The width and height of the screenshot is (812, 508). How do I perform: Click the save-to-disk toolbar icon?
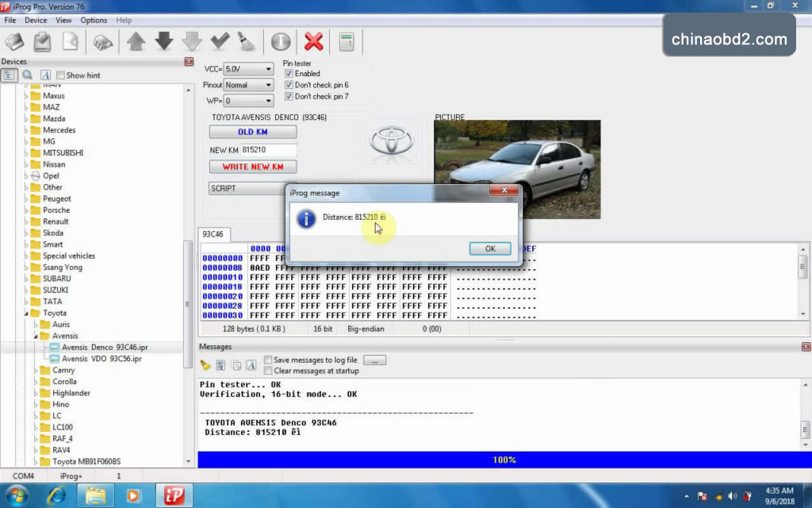click(43, 42)
